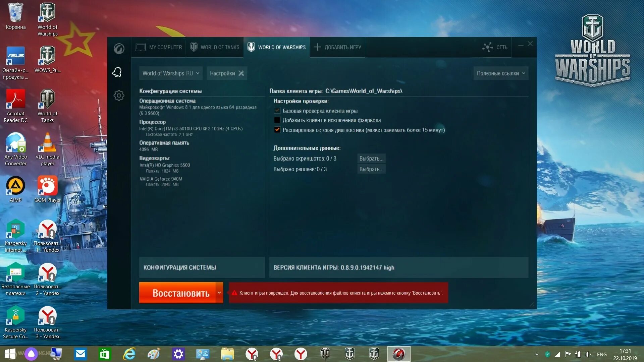Click Восстановить repair button

pyautogui.click(x=180, y=292)
